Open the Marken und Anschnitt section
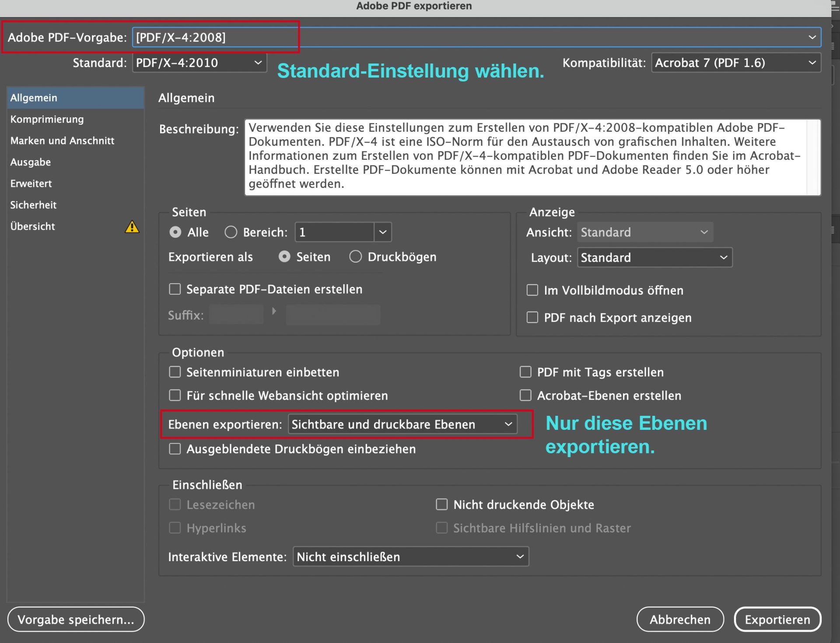 tap(75, 141)
